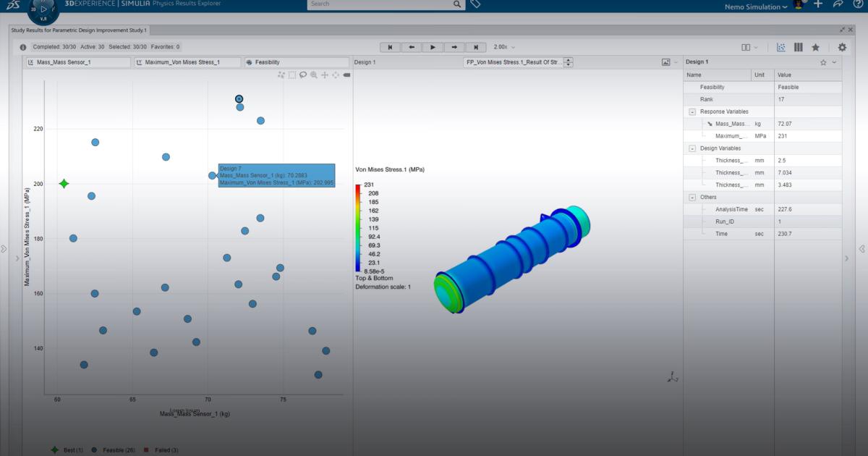Click the label tag plot tool
This screenshot has width=868, height=456.
[x=346, y=75]
